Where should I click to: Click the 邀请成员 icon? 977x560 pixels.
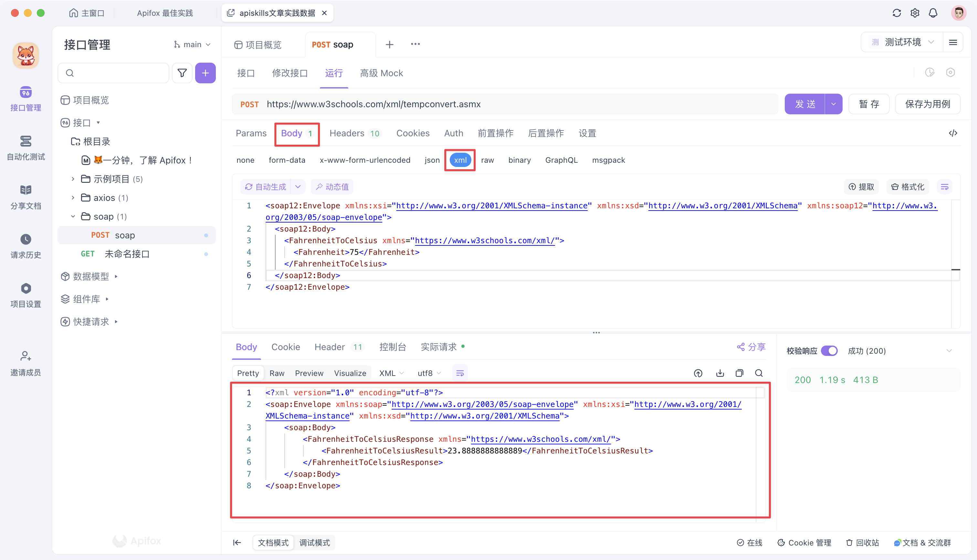[26, 356]
